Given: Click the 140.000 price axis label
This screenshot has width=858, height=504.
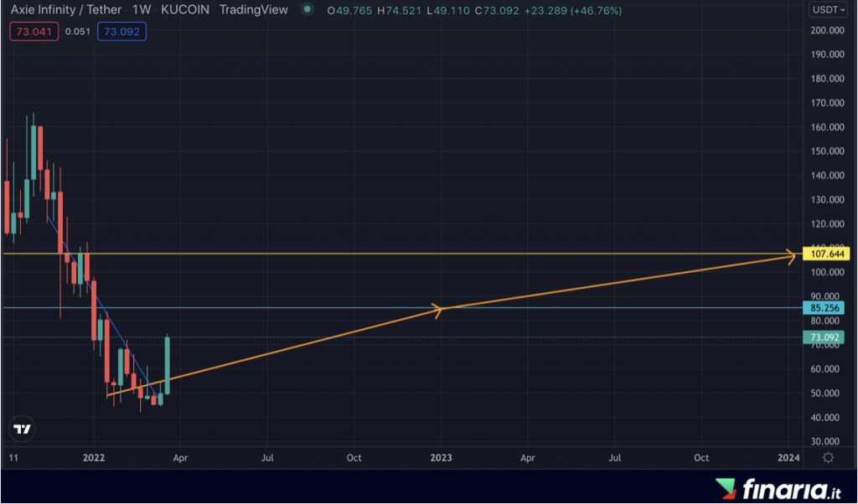Looking at the screenshot, I should (827, 176).
